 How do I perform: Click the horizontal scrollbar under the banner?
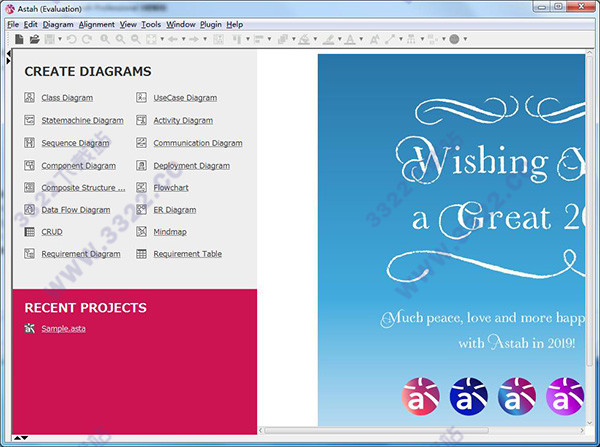pos(377,431)
